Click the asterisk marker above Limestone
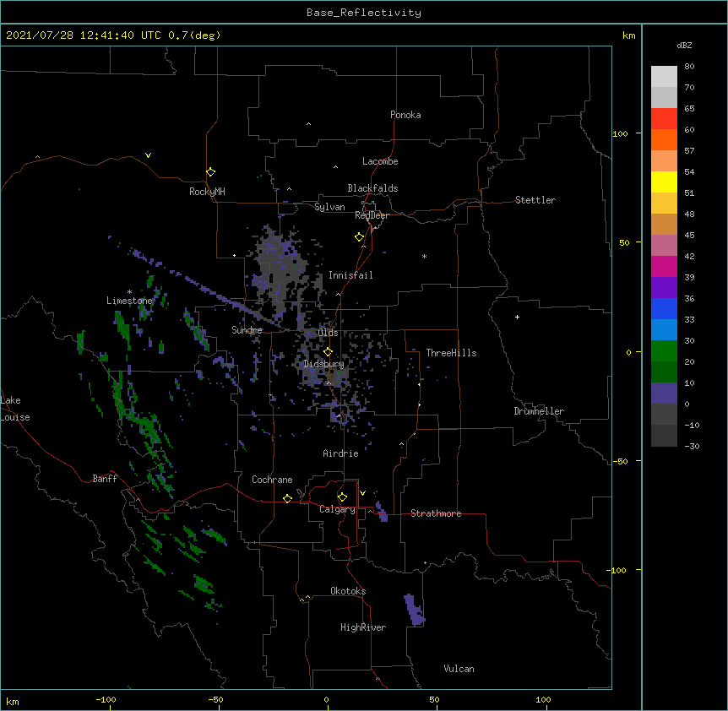This screenshot has height=711, width=728. pos(129,292)
